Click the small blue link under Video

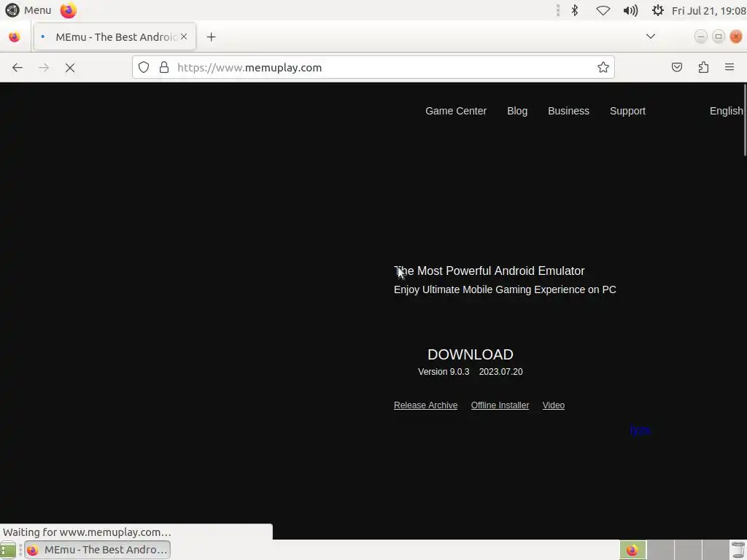640,430
